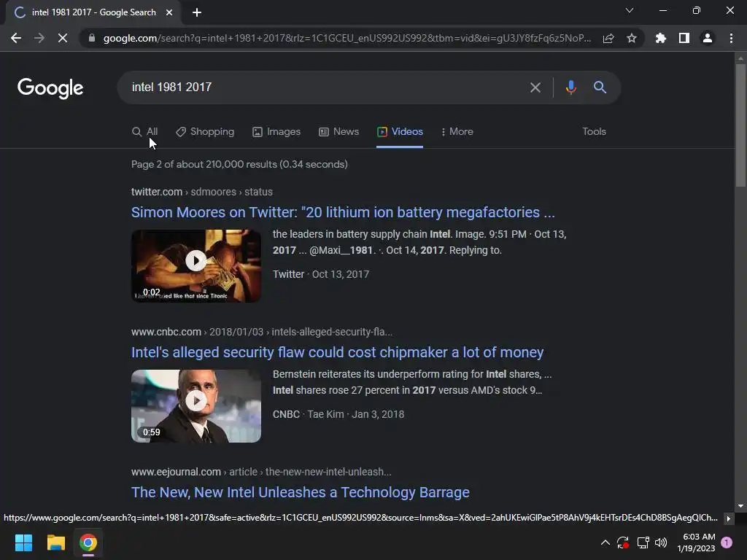Open the network tray icon
The width and height of the screenshot is (747, 560).
click(643, 542)
